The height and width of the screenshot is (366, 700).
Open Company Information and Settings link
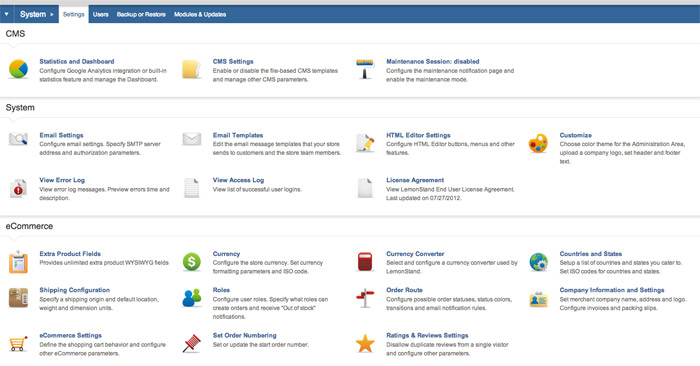[x=612, y=290]
